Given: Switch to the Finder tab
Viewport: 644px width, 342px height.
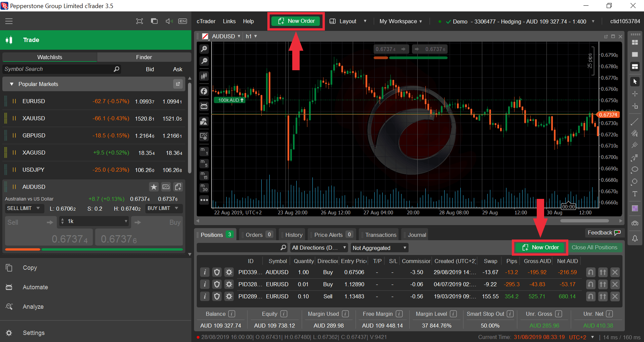Looking at the screenshot, I should pos(144,57).
